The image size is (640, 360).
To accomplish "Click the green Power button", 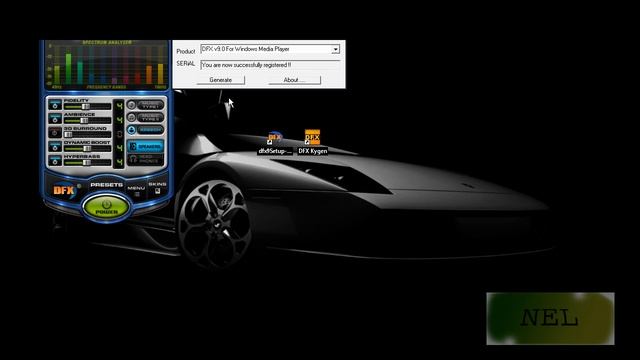I will pyautogui.click(x=106, y=207).
